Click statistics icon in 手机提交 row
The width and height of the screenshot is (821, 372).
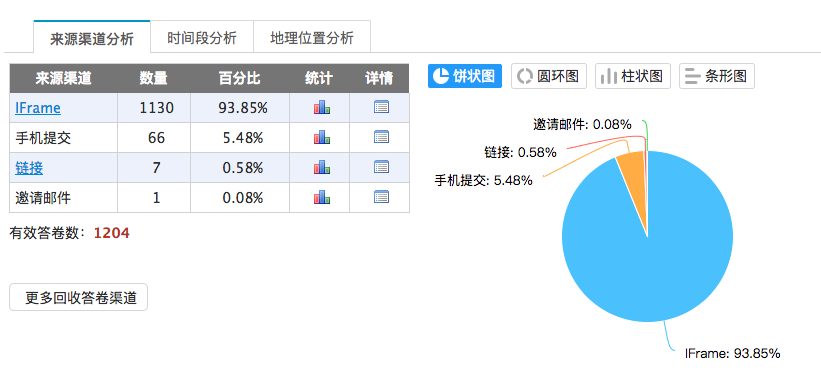click(x=321, y=138)
